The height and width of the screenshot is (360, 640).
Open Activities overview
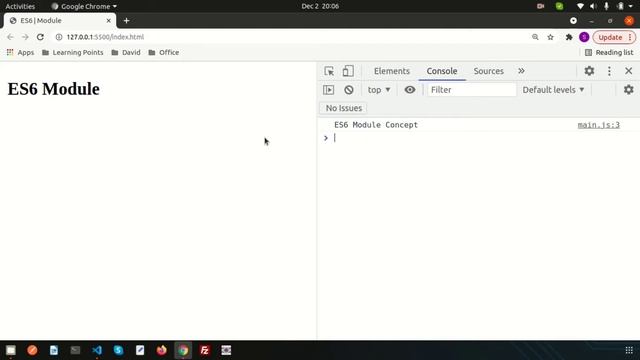[20, 6]
